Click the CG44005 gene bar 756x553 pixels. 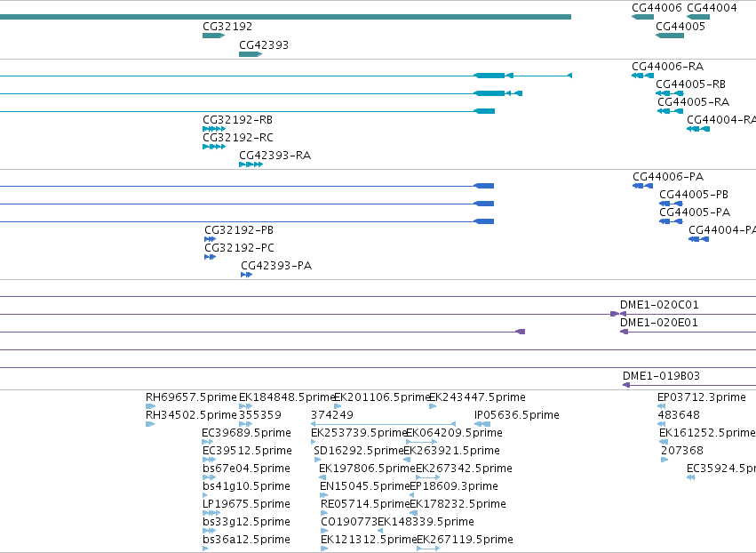point(670,36)
